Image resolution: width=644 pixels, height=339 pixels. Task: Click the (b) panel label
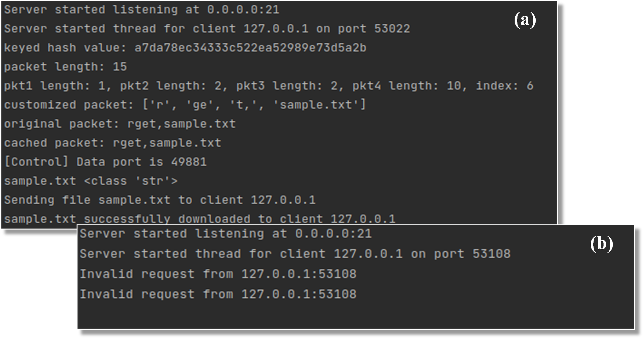pos(602,244)
